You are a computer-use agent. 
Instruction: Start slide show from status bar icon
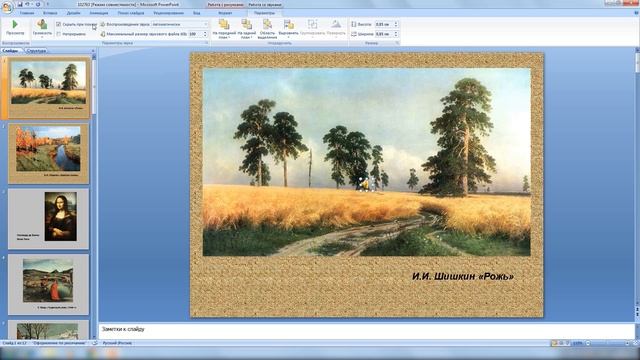tap(568, 343)
